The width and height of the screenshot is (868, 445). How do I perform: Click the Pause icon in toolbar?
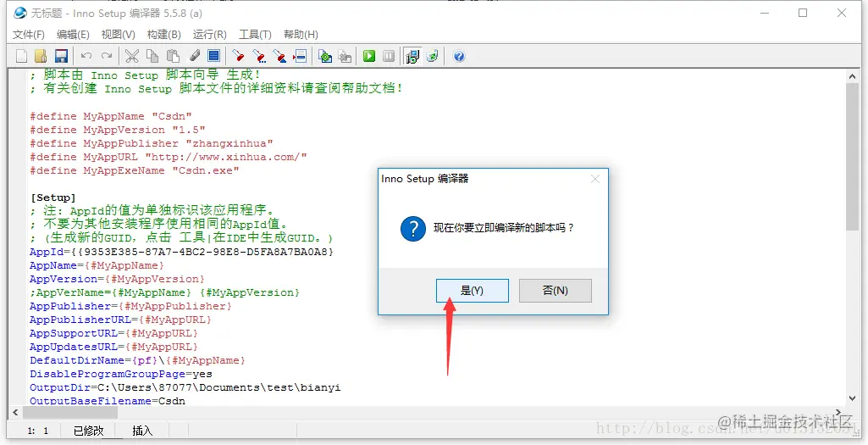pyautogui.click(x=390, y=56)
